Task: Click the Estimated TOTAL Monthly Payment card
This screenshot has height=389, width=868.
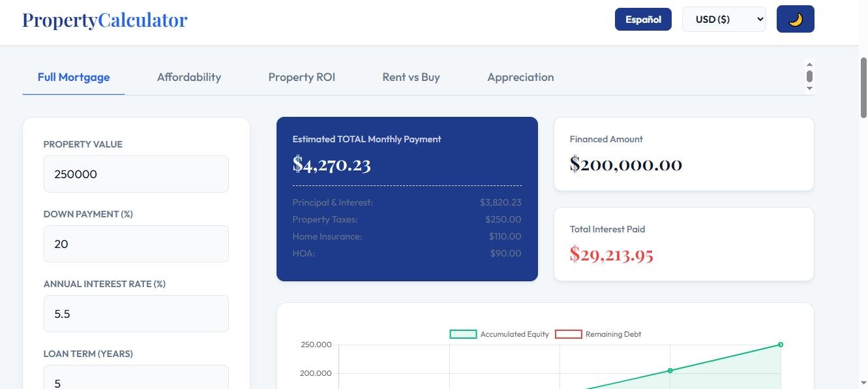Action: [x=407, y=199]
